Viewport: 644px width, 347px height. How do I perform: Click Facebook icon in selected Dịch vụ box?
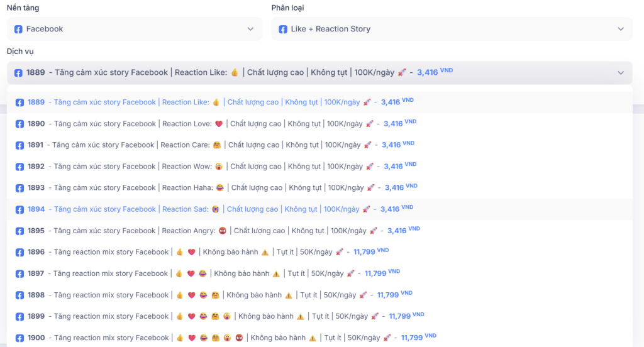[18, 72]
